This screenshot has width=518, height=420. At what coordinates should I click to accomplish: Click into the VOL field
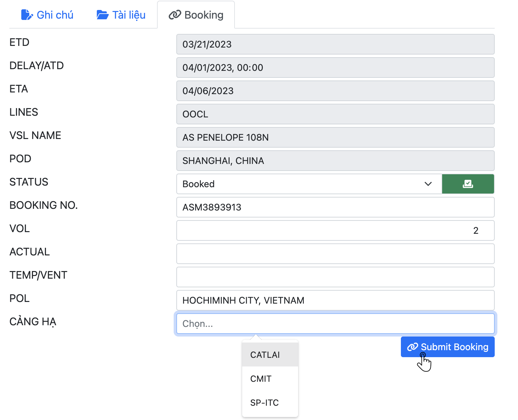point(335,230)
